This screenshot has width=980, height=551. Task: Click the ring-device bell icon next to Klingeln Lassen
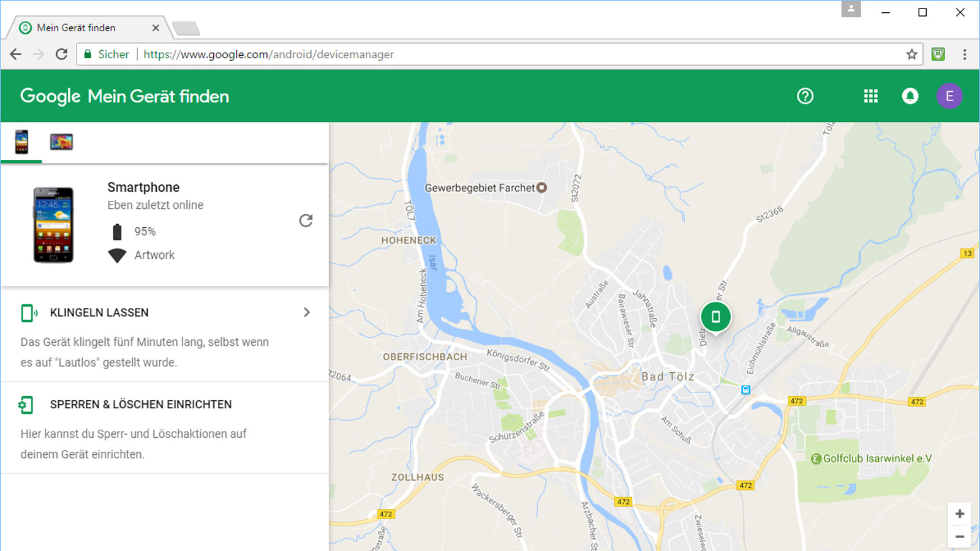[28, 313]
